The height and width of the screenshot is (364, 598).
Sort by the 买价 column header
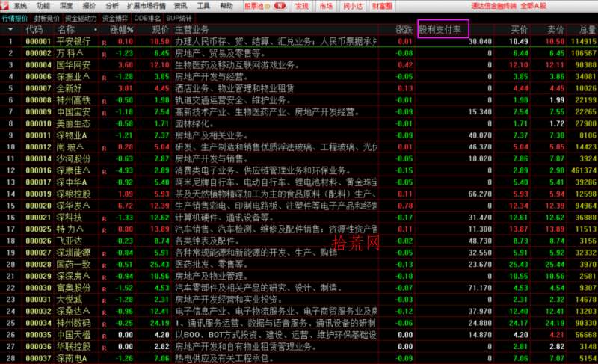519,30
